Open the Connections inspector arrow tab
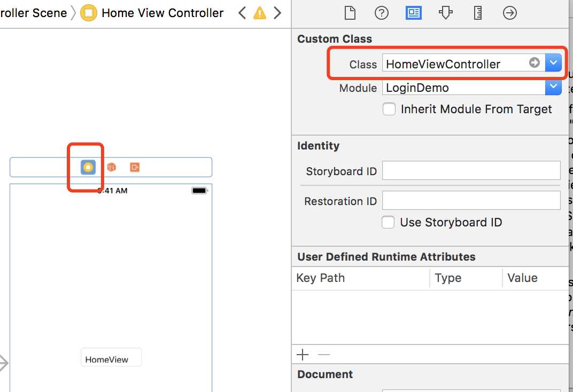Screen dimensions: 573x392 tap(510, 13)
